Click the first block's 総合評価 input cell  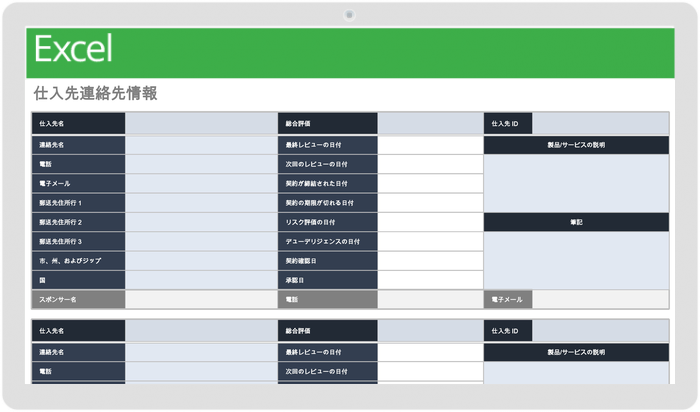tap(430, 124)
